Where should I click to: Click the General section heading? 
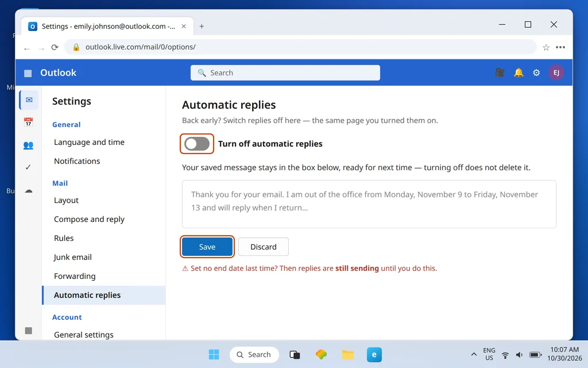pyautogui.click(x=67, y=125)
